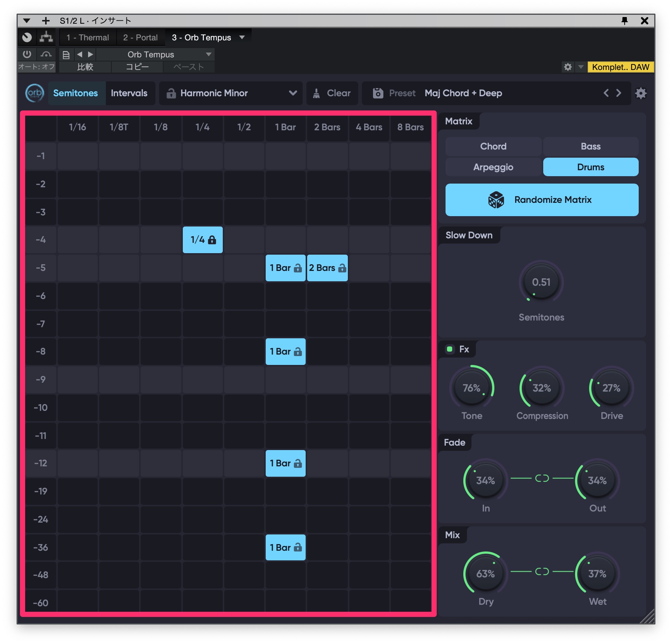Open the 3 - Orb Tempus tab dropdown arrow
The width and height of the screenshot is (672, 644).
point(242,37)
